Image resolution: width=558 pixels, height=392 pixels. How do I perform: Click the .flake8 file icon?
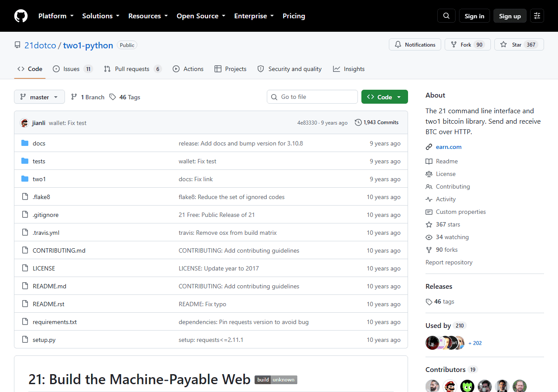(x=25, y=197)
